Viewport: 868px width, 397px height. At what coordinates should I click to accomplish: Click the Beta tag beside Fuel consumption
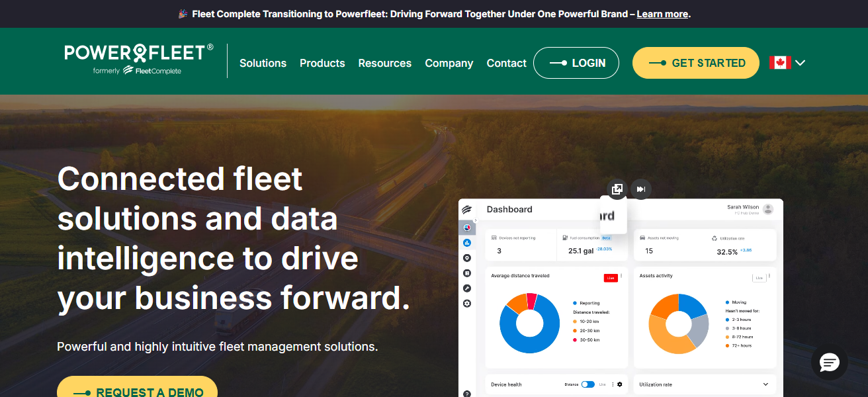pos(606,238)
